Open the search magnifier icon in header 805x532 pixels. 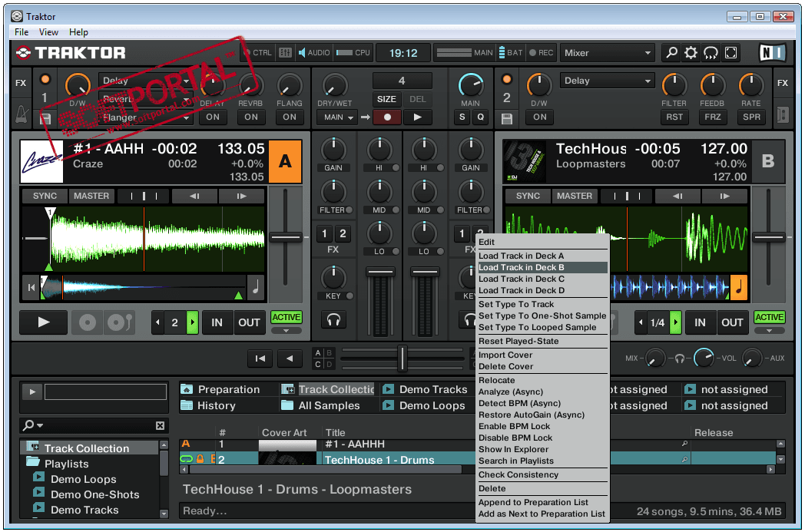click(x=671, y=52)
